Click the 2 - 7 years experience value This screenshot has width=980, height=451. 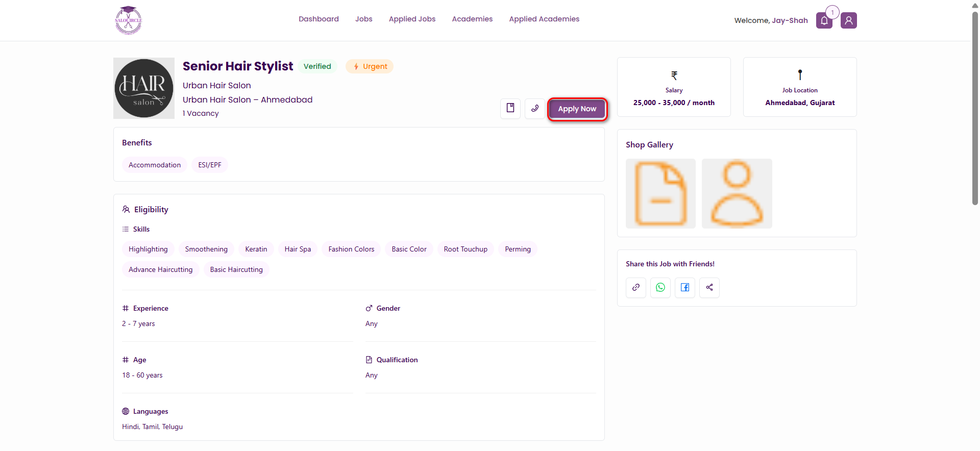138,323
